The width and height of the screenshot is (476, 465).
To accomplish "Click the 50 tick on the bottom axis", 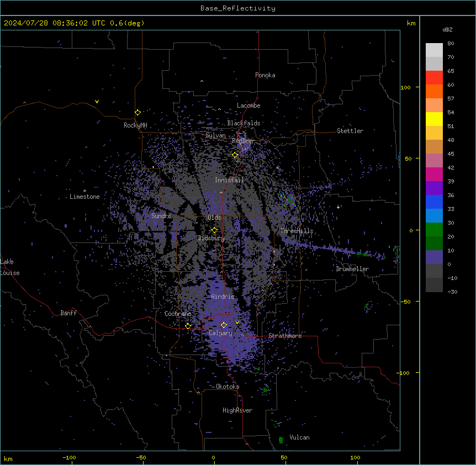I will point(284,457).
